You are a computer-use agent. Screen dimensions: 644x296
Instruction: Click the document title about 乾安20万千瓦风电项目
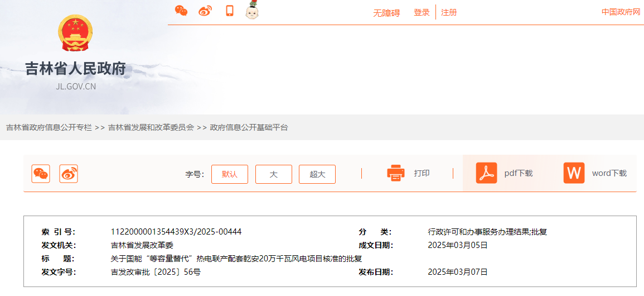(x=236, y=259)
